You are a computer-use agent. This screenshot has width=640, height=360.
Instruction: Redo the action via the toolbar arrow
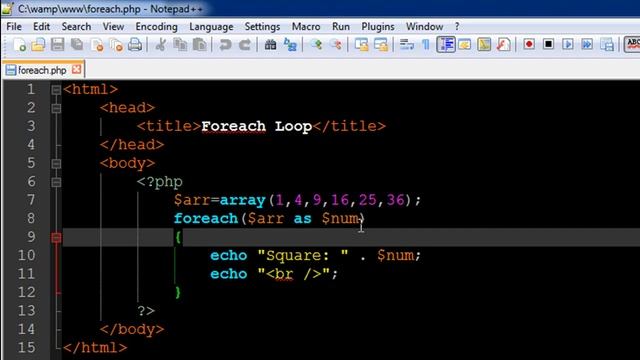(244, 44)
